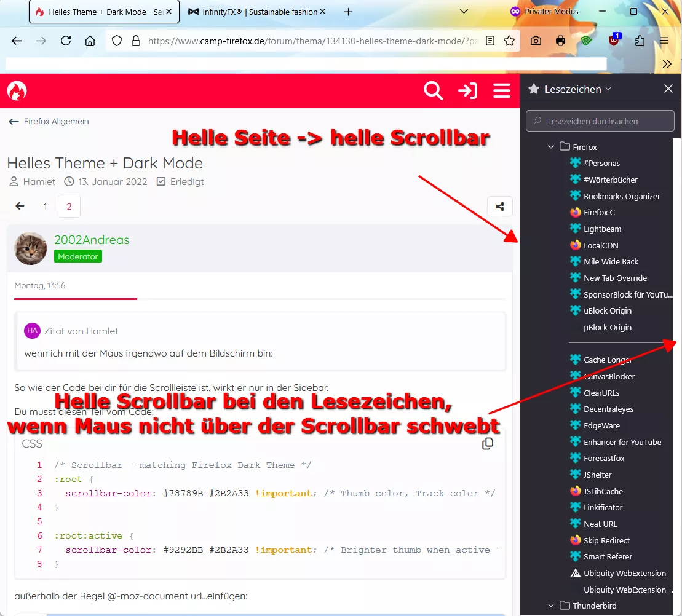This screenshot has height=616, width=682.
Task: Click the share icon button
Action: point(500,207)
